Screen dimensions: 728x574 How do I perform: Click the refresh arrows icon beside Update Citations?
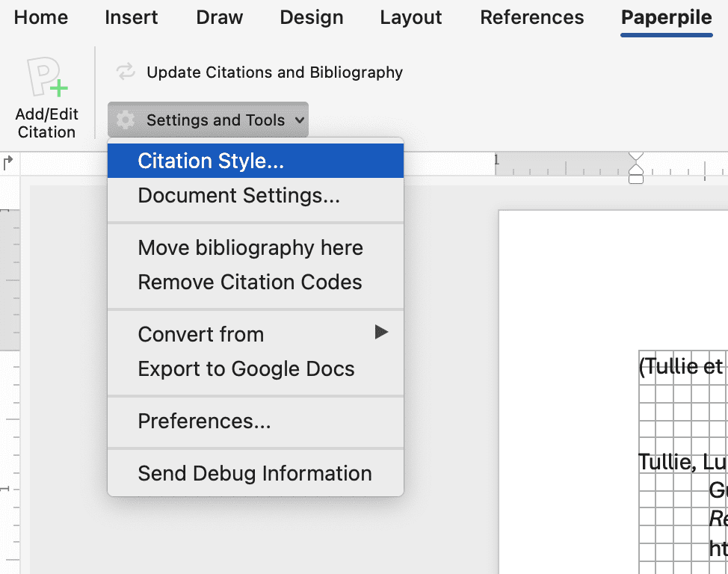[x=126, y=72]
